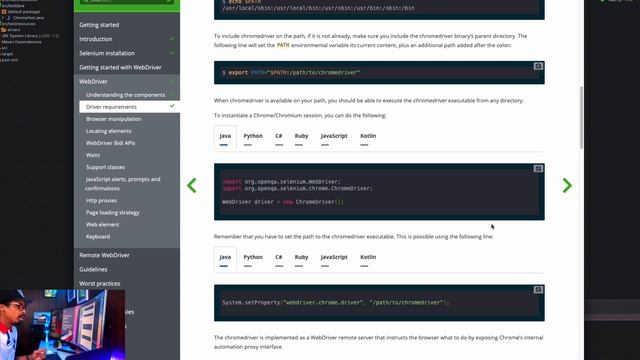
Task: Click the highlighted PATH keyword in the paragraph
Action: 283,45
